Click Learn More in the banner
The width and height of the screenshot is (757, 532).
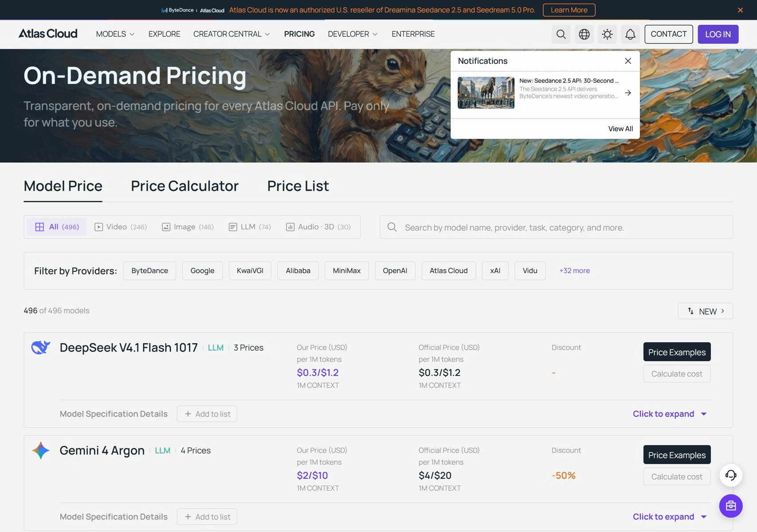point(569,10)
